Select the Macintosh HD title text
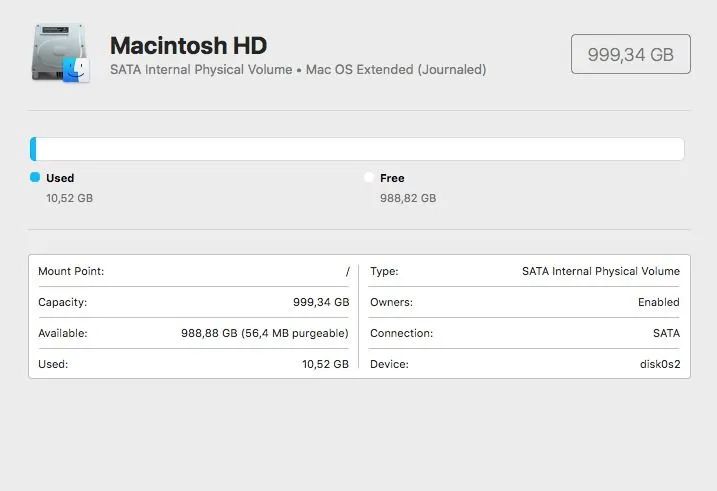Screen dimensions: 717x491 point(188,45)
